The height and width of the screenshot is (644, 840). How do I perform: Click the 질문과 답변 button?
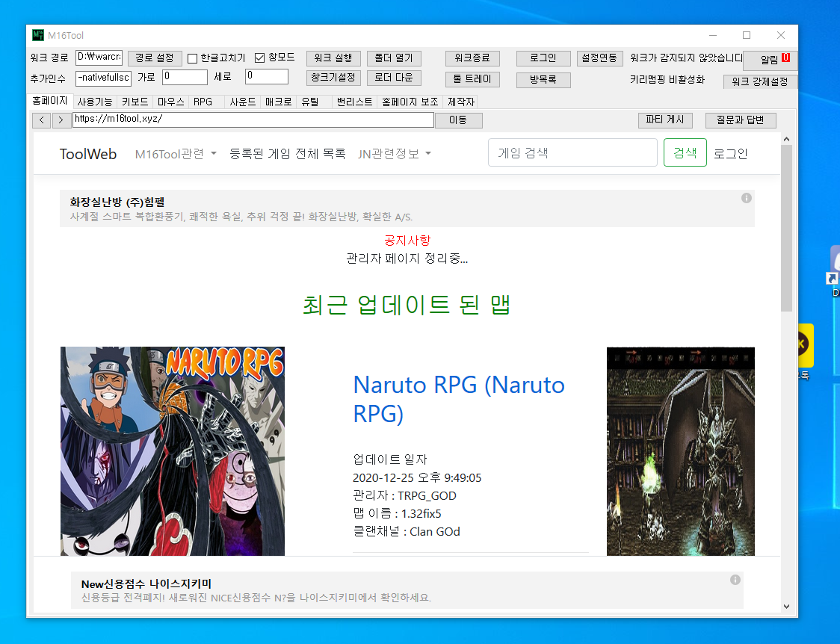[x=741, y=120]
